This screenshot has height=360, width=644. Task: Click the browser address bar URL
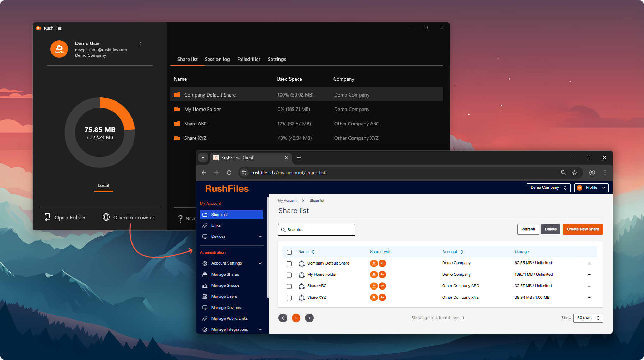click(288, 173)
